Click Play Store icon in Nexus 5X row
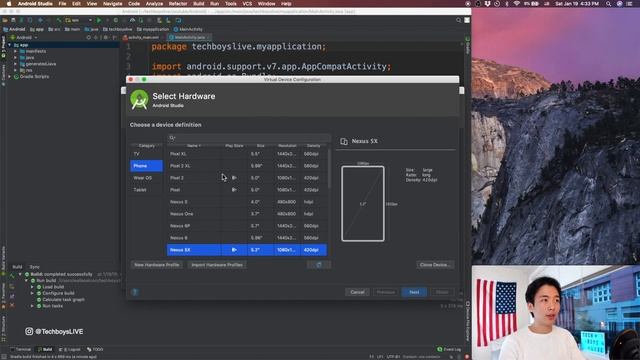Image resolution: width=640 pixels, height=360 pixels. [x=234, y=250]
